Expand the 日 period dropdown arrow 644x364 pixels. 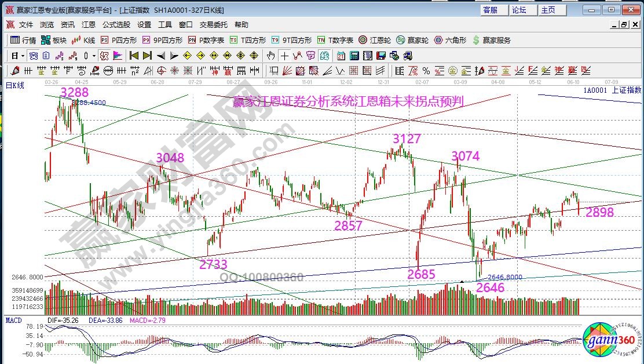coord(23,56)
